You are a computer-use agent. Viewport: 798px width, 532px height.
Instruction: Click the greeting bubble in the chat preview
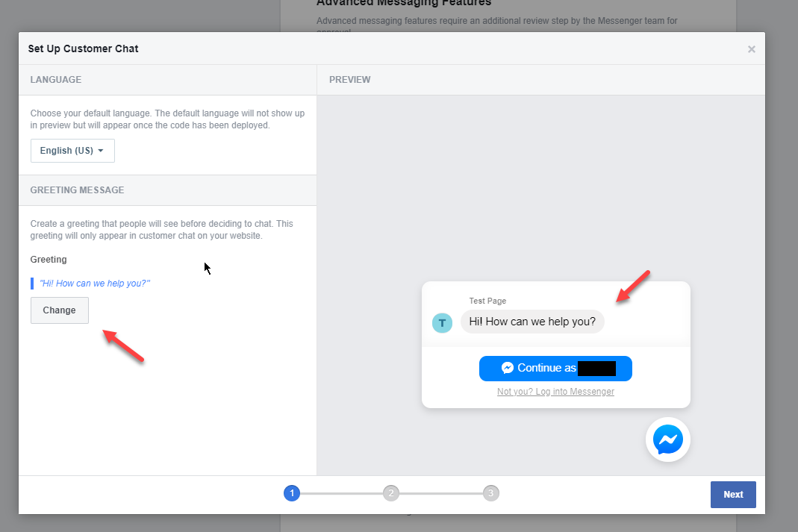click(532, 321)
